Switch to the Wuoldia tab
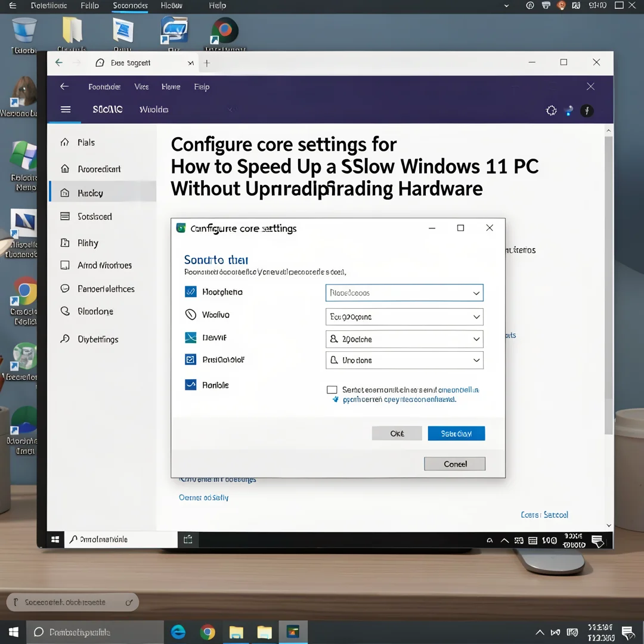 pyautogui.click(x=154, y=110)
